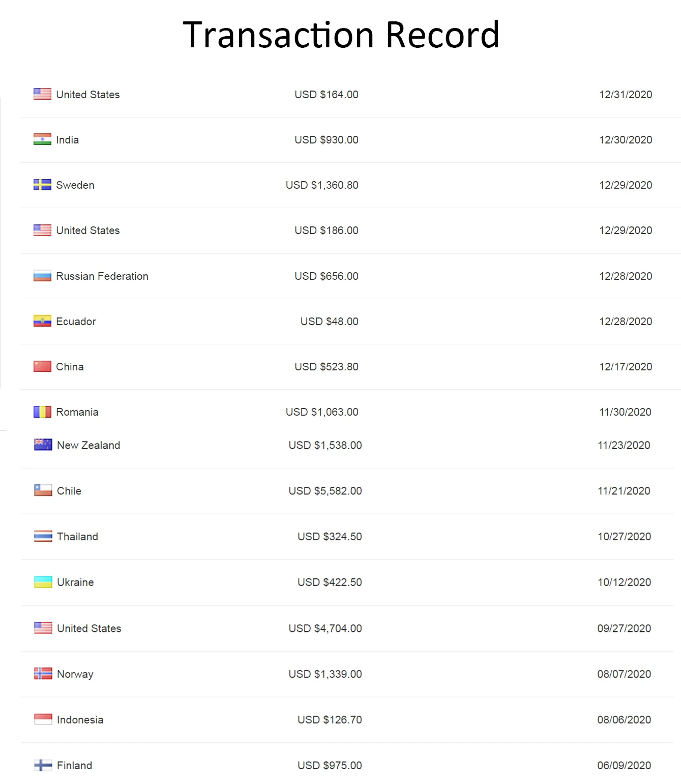Viewport: 681px width, 784px height.
Task: Click the Ecuador flag icon
Action: [x=42, y=321]
